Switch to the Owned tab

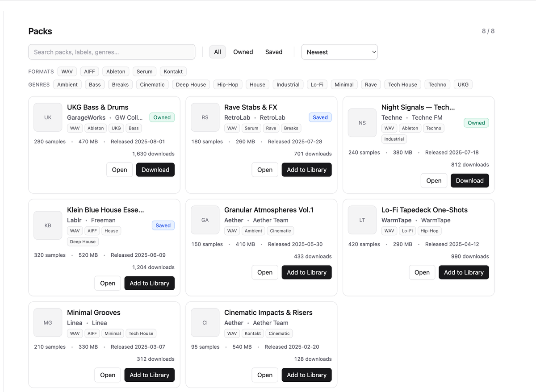point(243,52)
